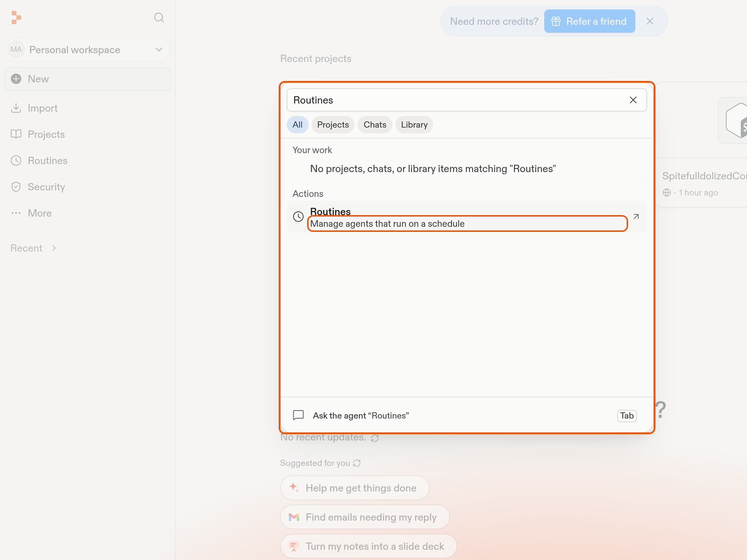The width and height of the screenshot is (747, 560).
Task: Click the sparkle icon in Help me suggestion
Action: click(294, 487)
